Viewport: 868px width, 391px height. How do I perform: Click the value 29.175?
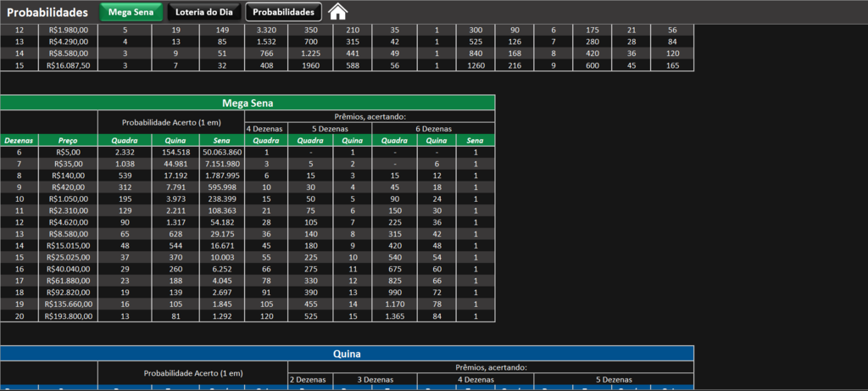click(222, 234)
